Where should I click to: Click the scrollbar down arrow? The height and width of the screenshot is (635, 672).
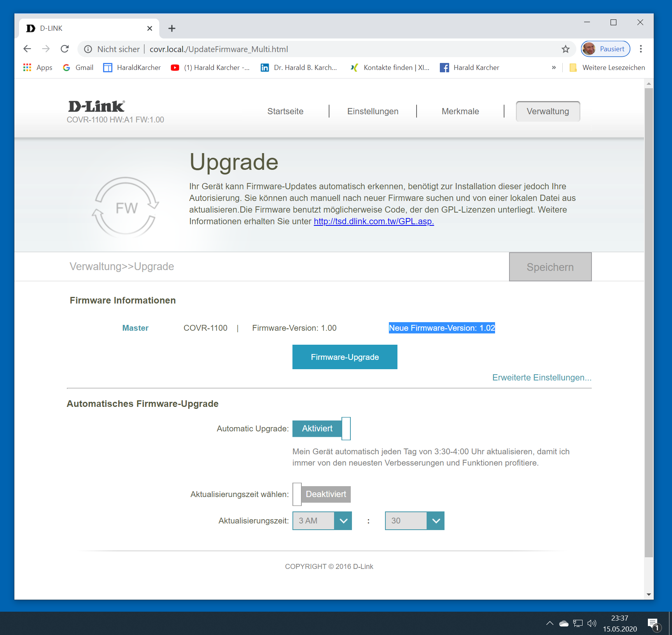[649, 595]
